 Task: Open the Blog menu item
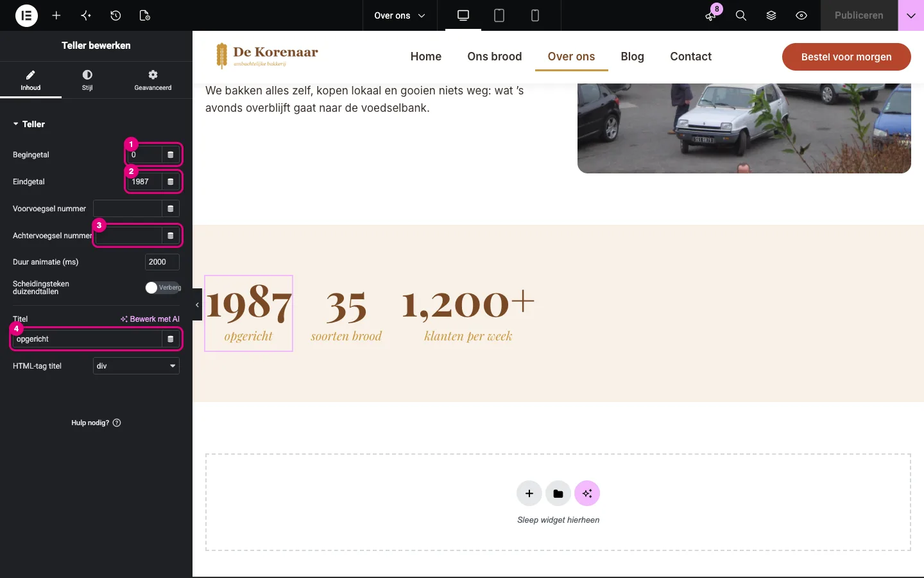[x=633, y=57]
